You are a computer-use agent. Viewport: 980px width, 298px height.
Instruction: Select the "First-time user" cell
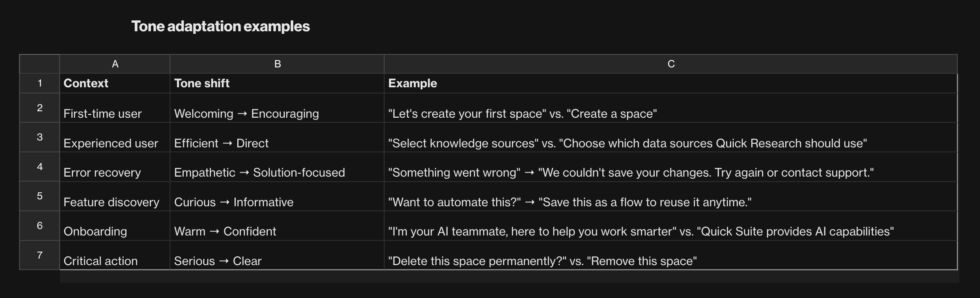(x=115, y=108)
